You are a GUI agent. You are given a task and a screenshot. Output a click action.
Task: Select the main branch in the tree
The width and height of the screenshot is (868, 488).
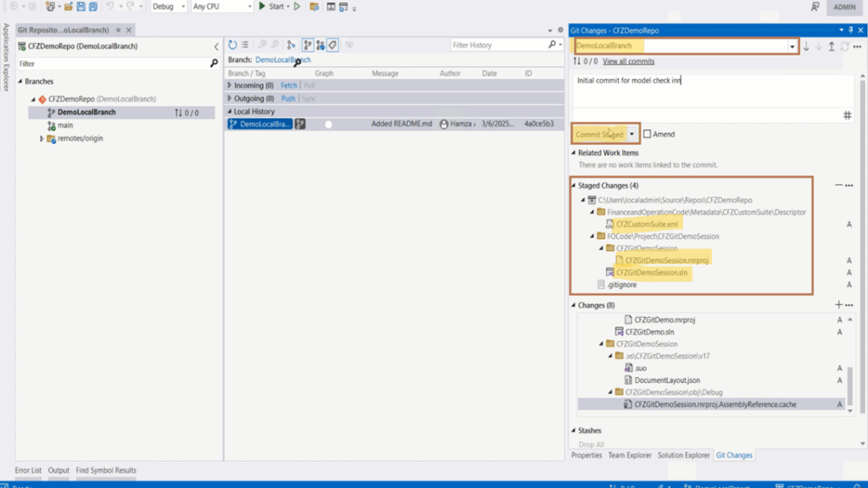point(65,125)
